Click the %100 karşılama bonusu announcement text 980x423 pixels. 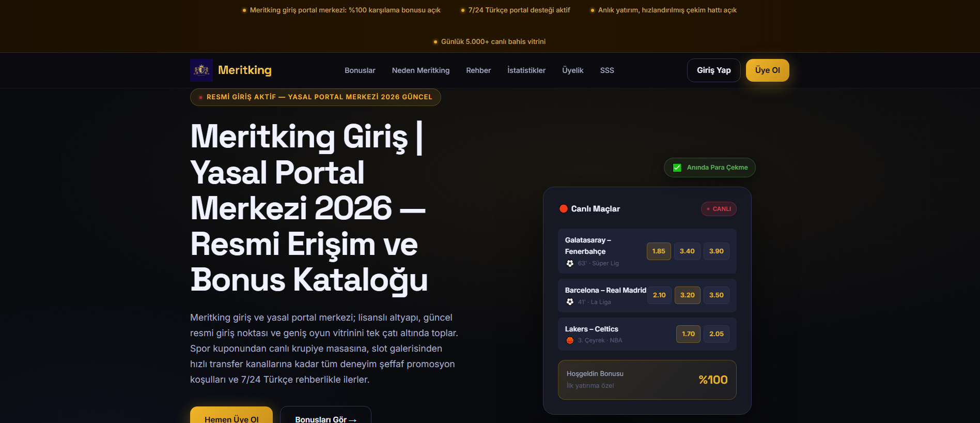click(x=345, y=10)
